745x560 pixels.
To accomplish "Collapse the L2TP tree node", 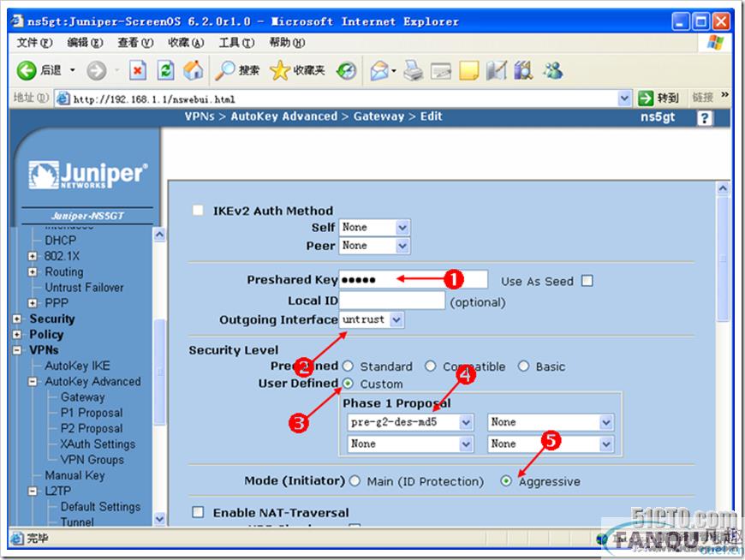I will pyautogui.click(x=33, y=491).
